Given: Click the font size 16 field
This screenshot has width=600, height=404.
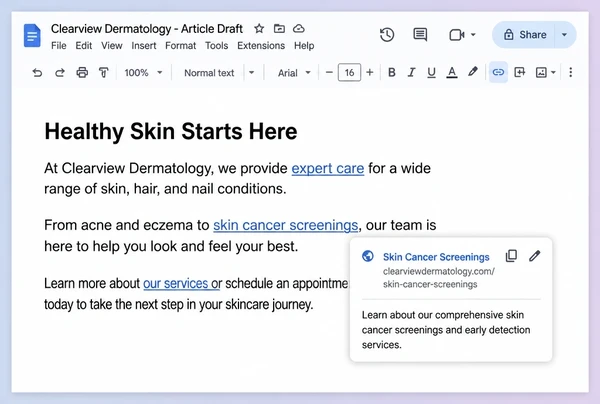Looking at the screenshot, I should (x=349, y=72).
